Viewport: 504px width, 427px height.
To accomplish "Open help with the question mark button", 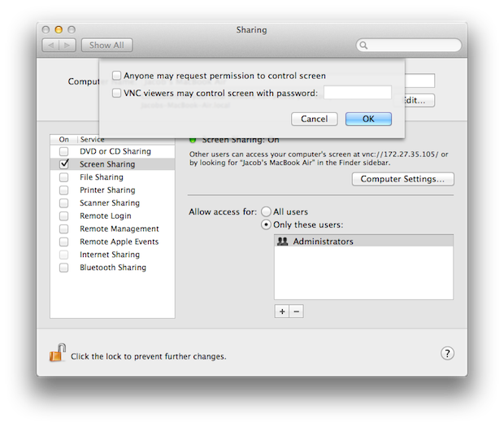I will [x=447, y=353].
